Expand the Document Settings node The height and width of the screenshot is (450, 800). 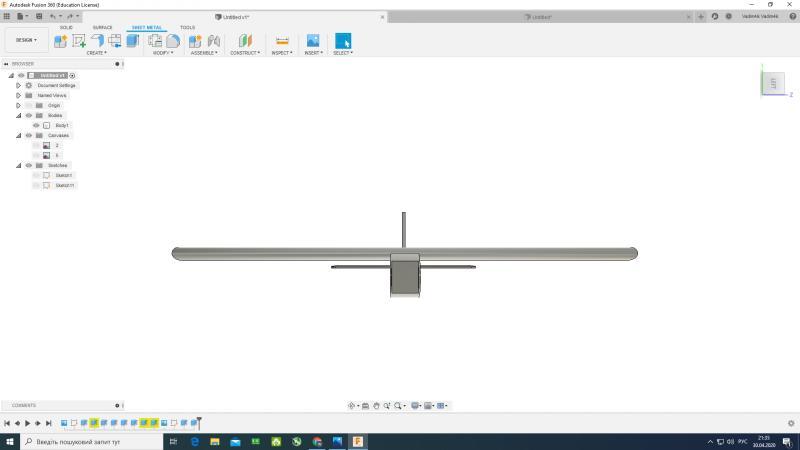click(x=18, y=85)
